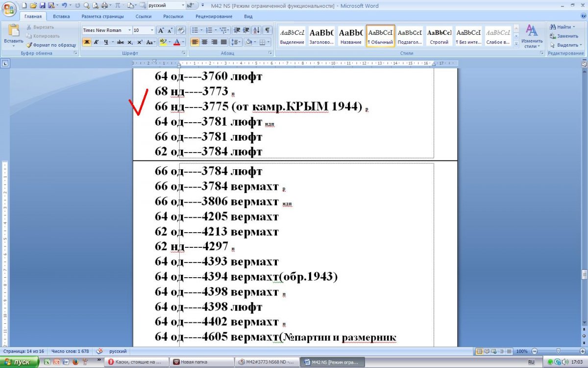Image resolution: width=588 pixels, height=368 pixels.
Task: Open the Font dialog launcher in Шрифт group
Action: [x=183, y=53]
